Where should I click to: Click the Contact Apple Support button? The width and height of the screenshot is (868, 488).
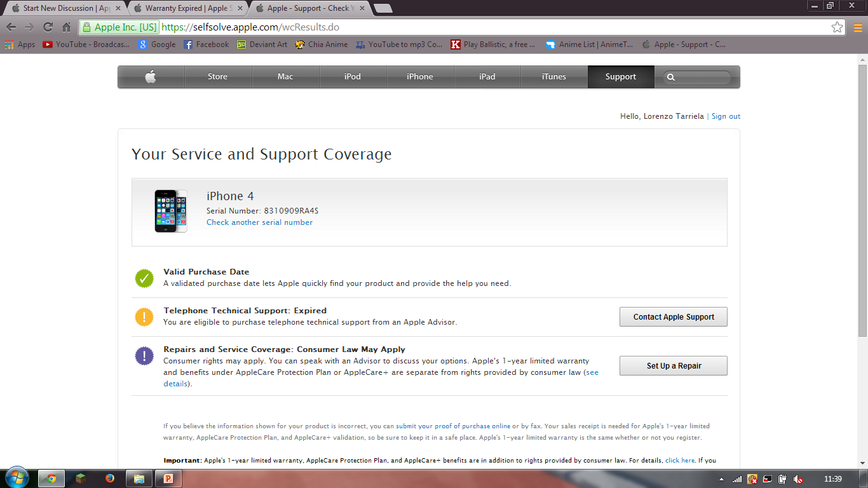pyautogui.click(x=674, y=317)
